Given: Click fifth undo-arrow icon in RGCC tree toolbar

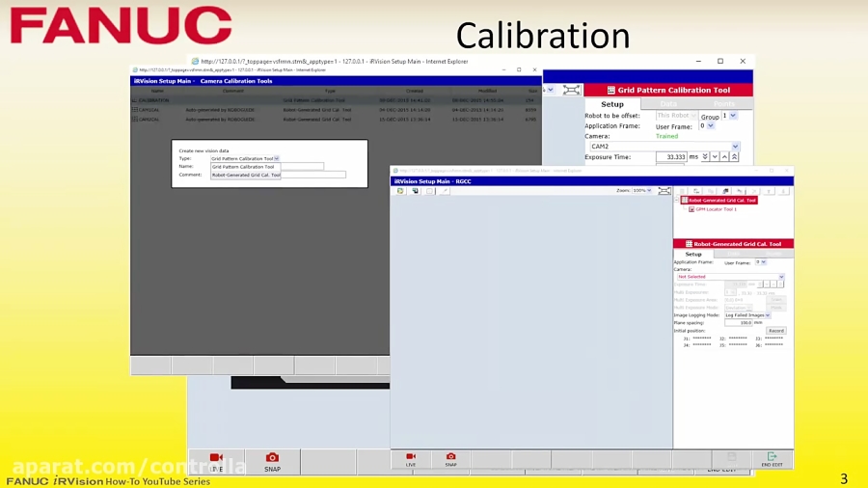Looking at the screenshot, I should 740,191.
